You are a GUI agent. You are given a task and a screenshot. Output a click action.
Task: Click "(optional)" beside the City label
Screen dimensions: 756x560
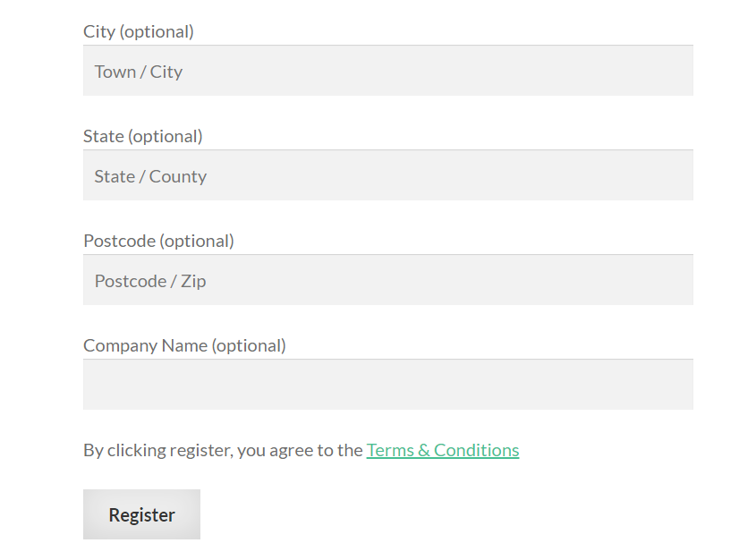click(157, 31)
